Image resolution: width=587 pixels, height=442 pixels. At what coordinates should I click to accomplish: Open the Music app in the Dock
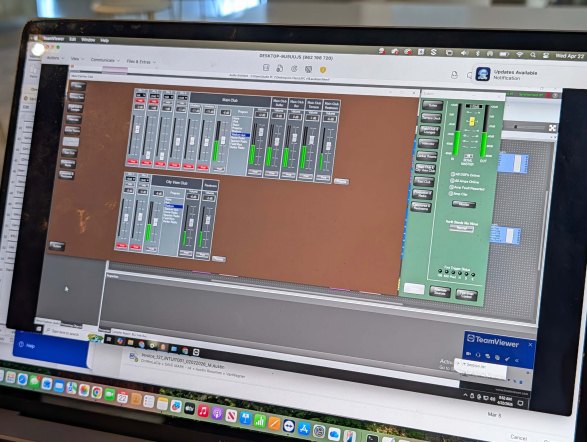(x=203, y=411)
